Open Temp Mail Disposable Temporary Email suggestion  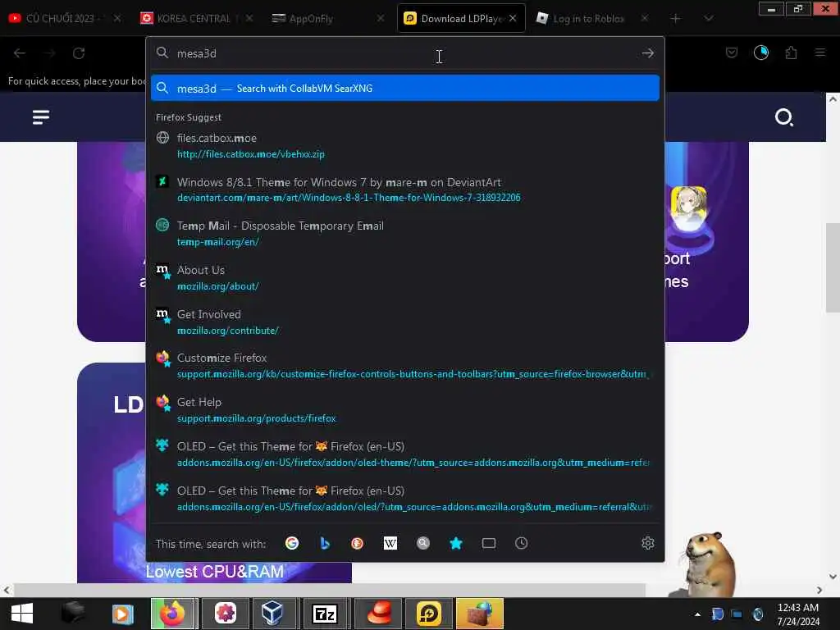point(405,234)
